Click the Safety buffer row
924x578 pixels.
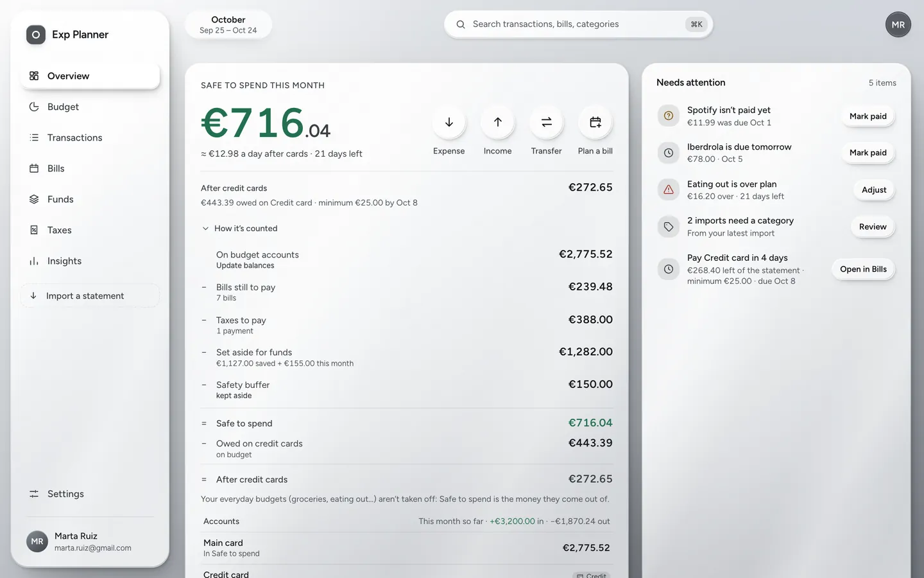pyautogui.click(x=407, y=390)
